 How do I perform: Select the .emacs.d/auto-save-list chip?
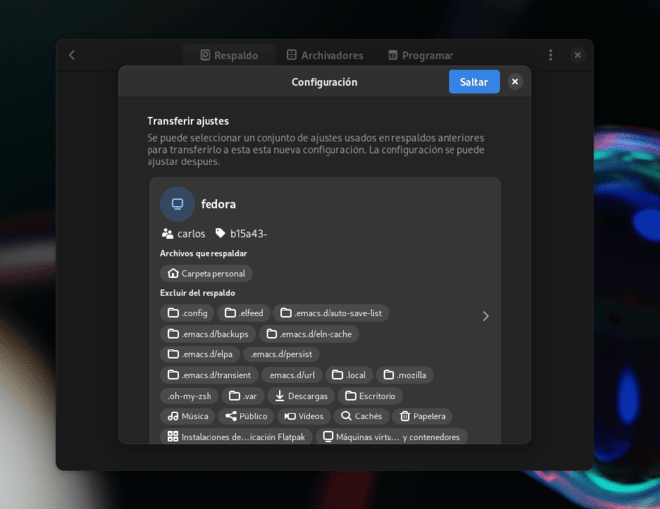click(331, 313)
